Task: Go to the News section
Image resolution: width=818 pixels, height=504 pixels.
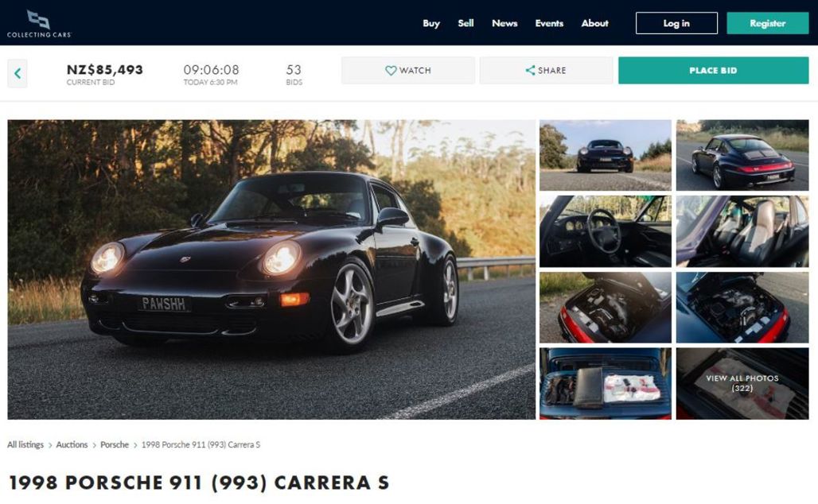Action: 504,24
